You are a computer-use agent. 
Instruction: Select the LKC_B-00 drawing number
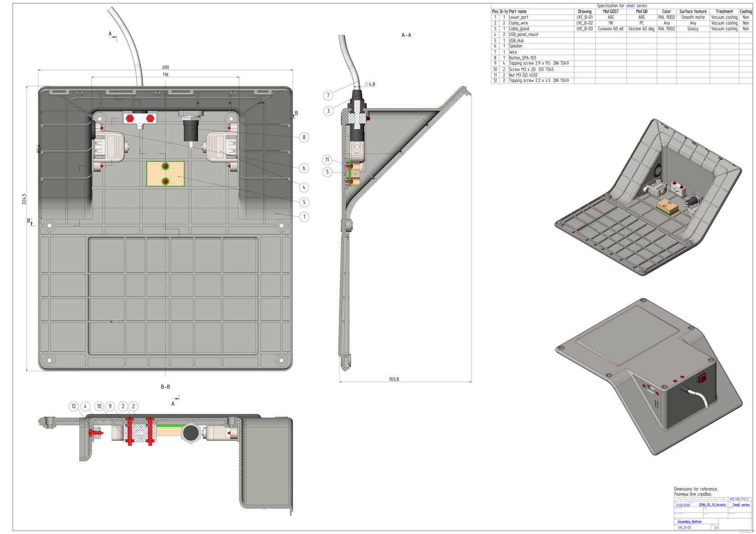click(684, 527)
